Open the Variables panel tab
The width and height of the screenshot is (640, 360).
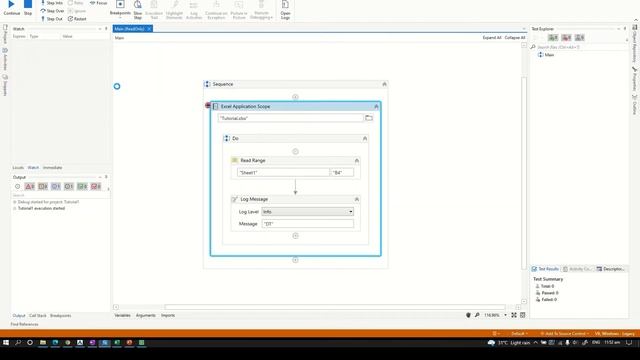click(x=122, y=315)
